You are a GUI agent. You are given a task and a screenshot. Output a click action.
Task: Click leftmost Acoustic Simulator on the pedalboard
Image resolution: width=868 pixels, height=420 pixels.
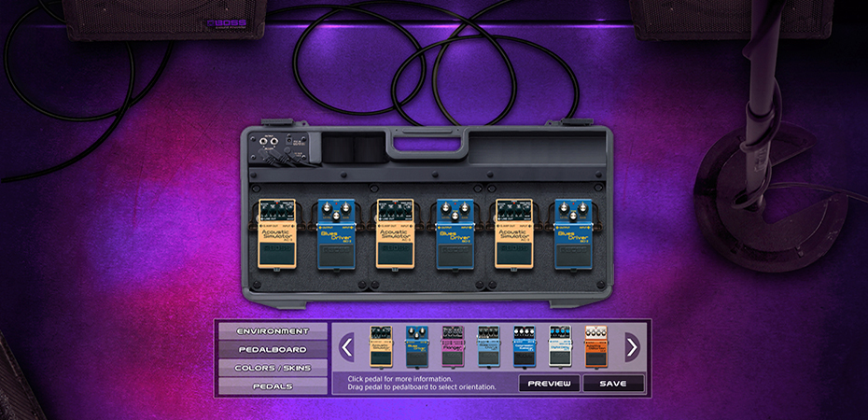click(276, 234)
